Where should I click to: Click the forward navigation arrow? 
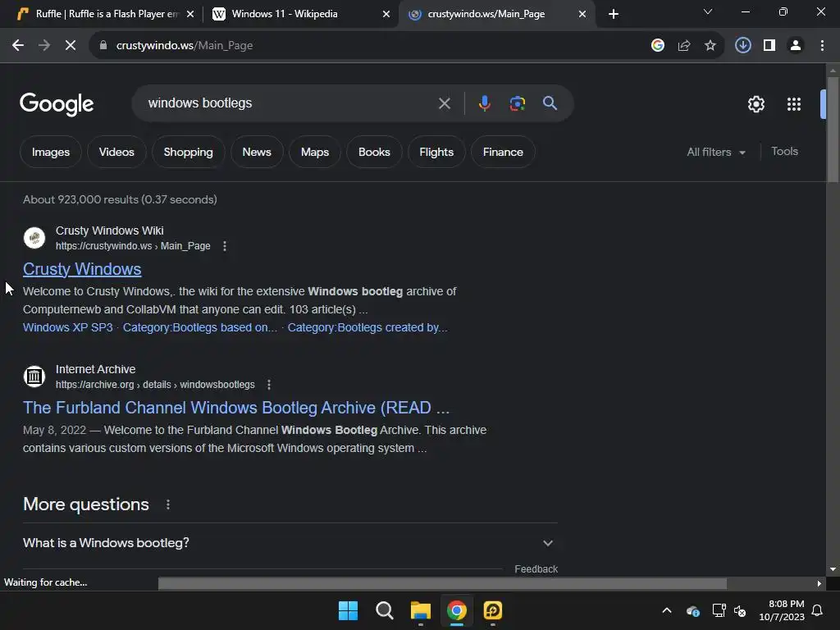(x=44, y=46)
